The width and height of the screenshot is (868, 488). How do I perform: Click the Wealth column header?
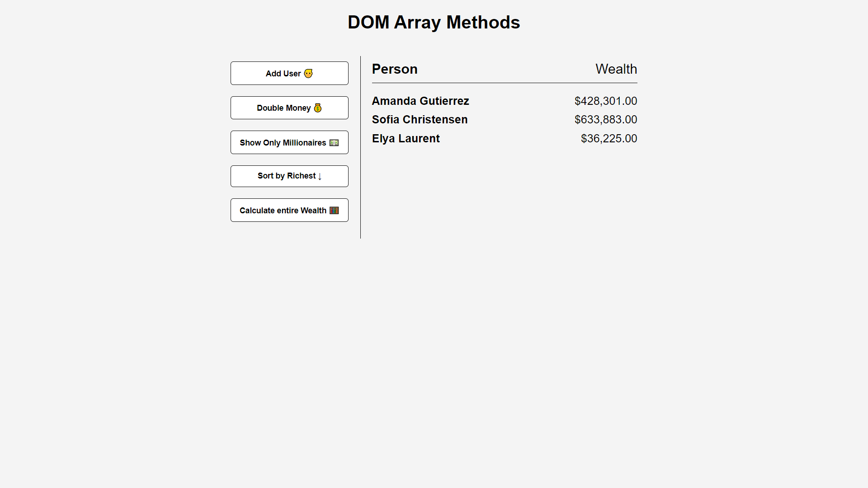coord(616,69)
